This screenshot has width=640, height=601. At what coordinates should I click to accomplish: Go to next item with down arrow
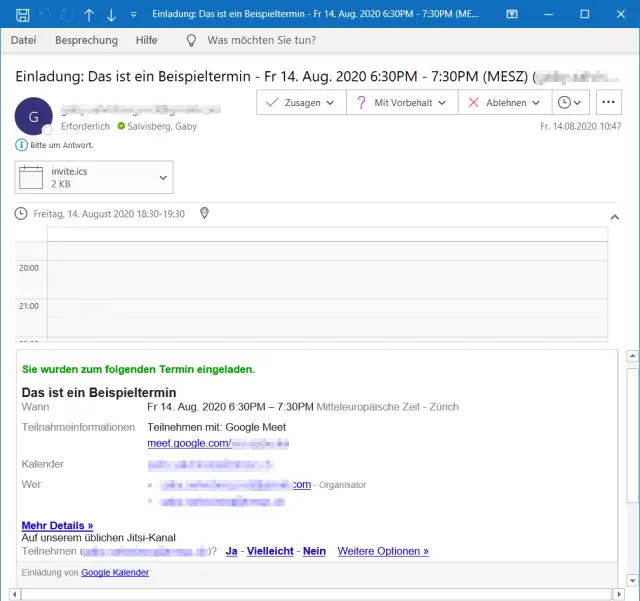pos(111,14)
